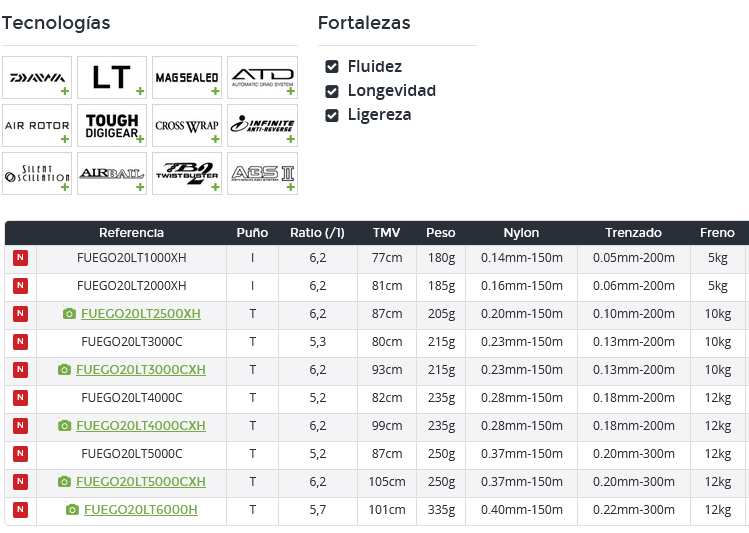The height and width of the screenshot is (533, 749).
Task: Open the Daiwa technology badge
Action: [x=37, y=77]
